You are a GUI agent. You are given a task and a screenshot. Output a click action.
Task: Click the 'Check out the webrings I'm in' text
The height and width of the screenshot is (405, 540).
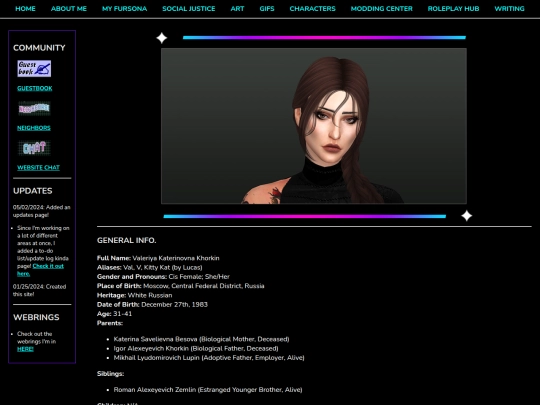coord(37,338)
